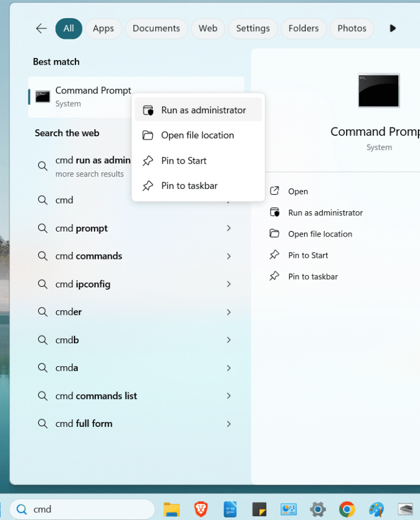Screen dimensions: 420x520
Task: Click the cmd search input field
Action: point(82,509)
